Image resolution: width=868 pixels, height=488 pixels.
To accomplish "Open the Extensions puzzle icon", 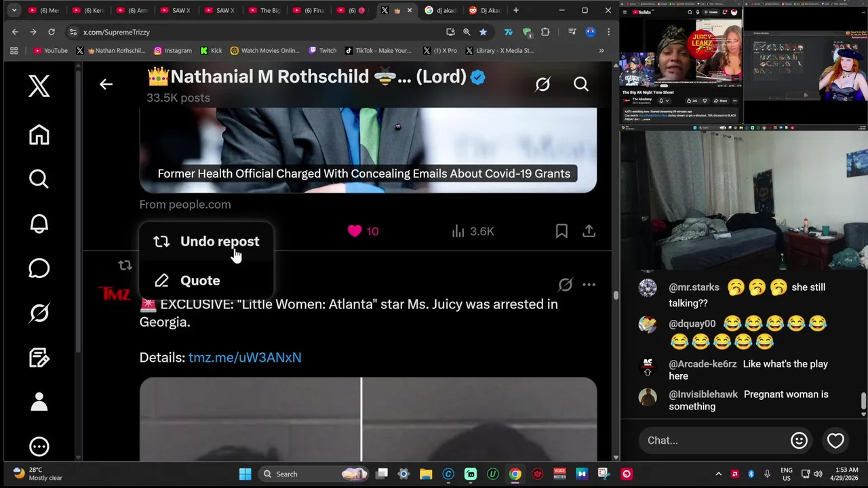I will pos(545,32).
